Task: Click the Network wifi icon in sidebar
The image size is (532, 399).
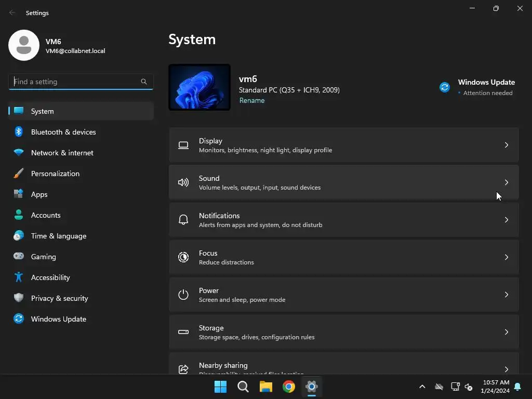Action: (x=19, y=152)
